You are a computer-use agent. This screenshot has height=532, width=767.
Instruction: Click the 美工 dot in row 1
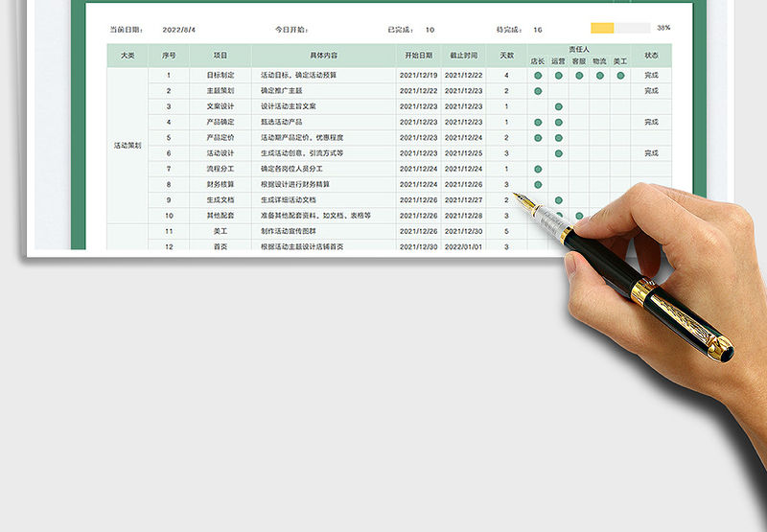pos(620,75)
